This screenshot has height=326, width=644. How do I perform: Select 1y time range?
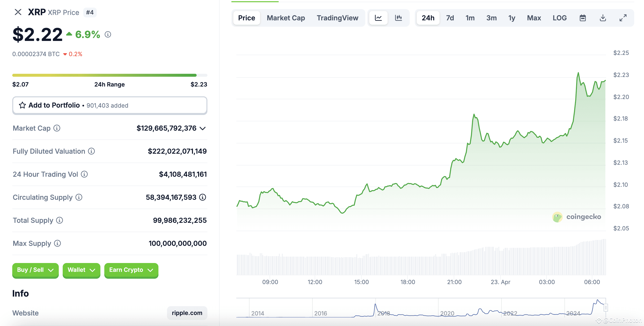512,18
